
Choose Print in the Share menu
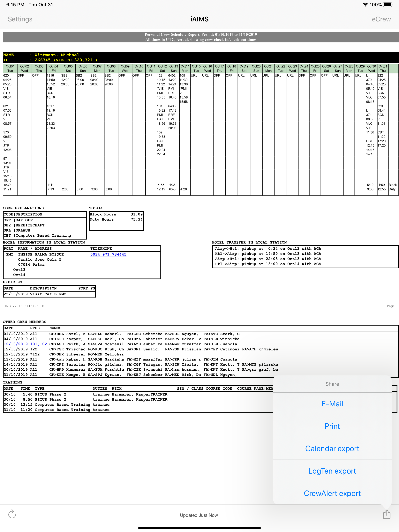[332, 426]
